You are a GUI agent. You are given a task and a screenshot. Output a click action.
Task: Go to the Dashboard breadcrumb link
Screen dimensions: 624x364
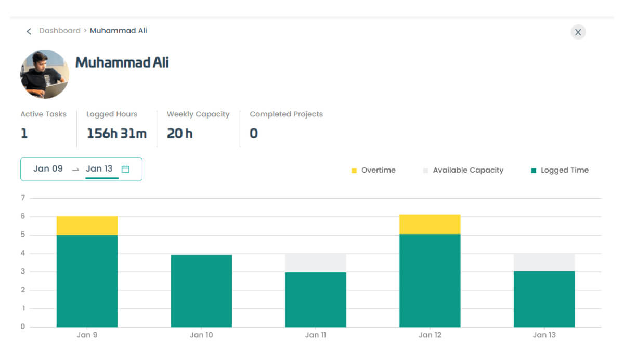(x=60, y=31)
